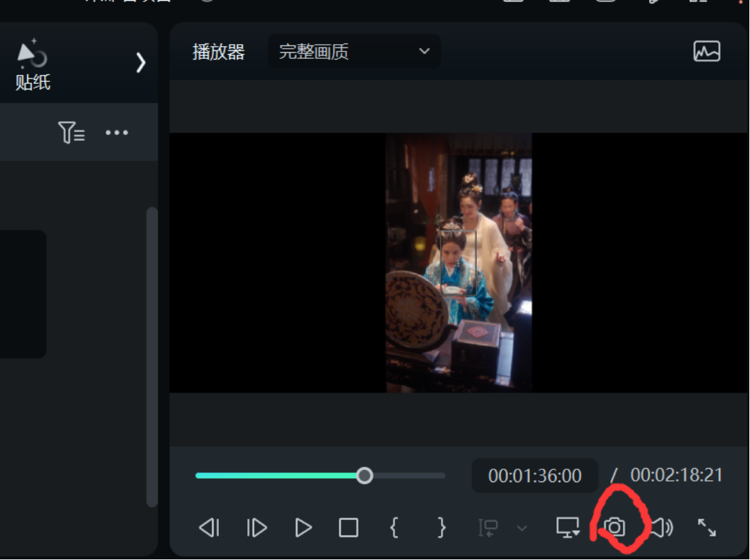Click the mark-out brace icon
Screen dimensions: 750x560
click(x=440, y=527)
